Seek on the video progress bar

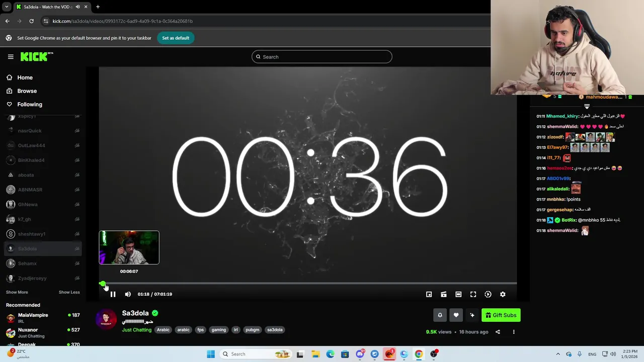308,283
